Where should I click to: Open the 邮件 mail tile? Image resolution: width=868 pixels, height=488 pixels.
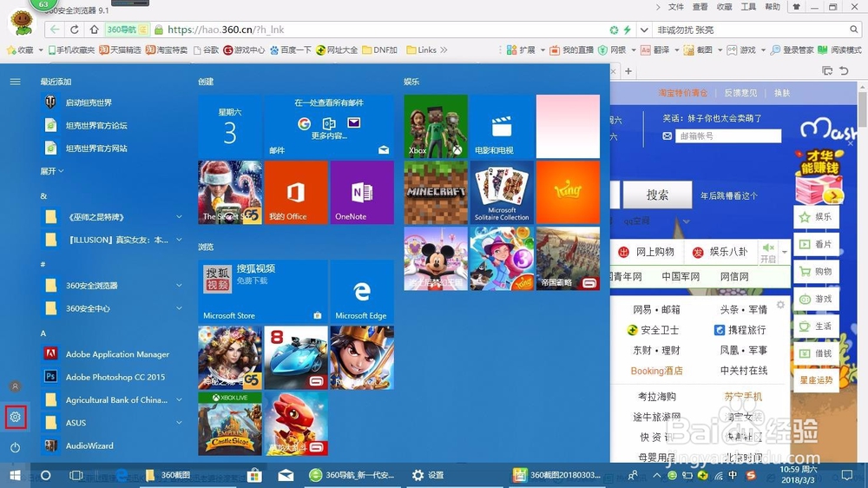pos(329,126)
